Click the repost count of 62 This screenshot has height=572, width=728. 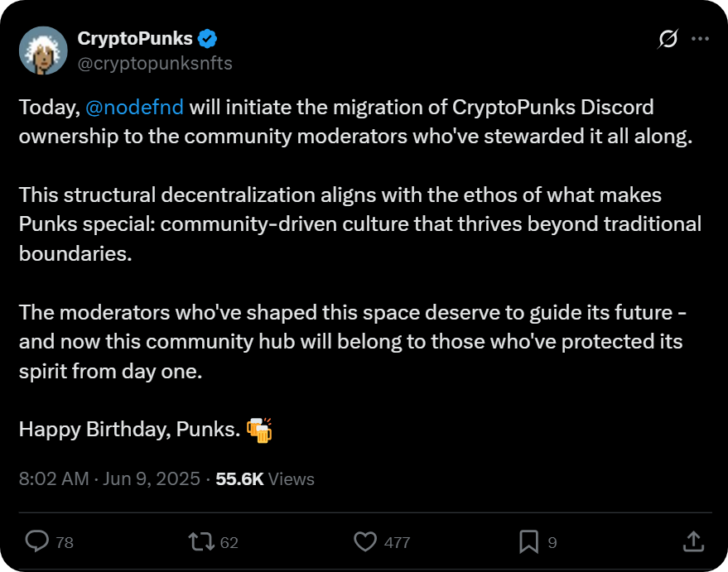point(229,543)
